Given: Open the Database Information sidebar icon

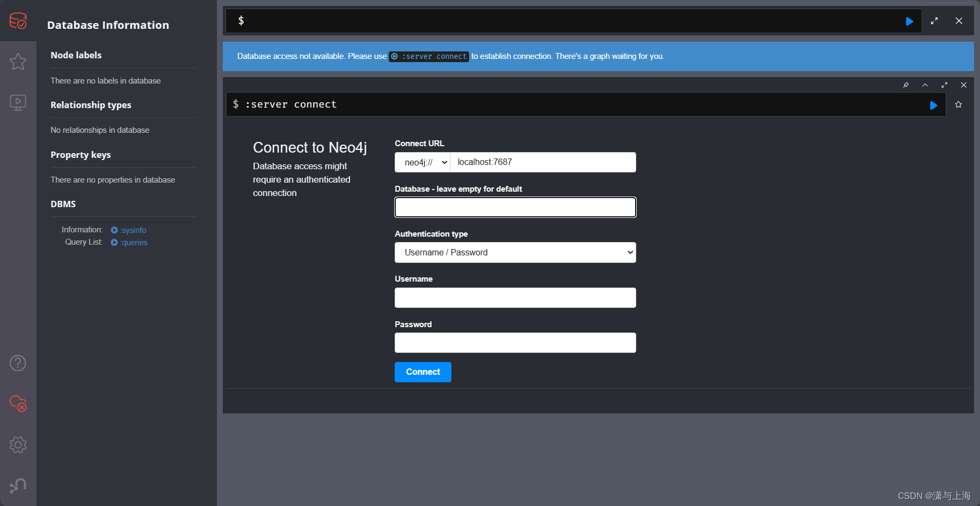Looking at the screenshot, I should [18, 21].
